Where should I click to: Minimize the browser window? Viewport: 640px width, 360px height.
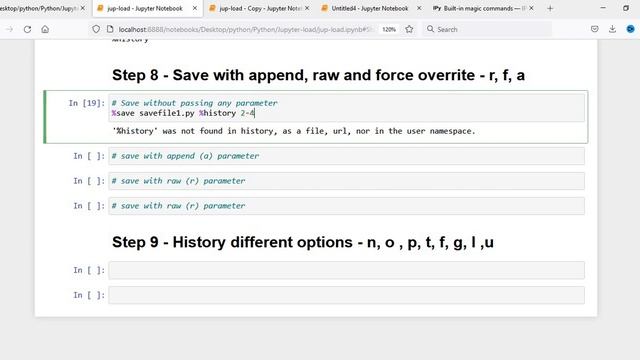(x=603, y=8)
